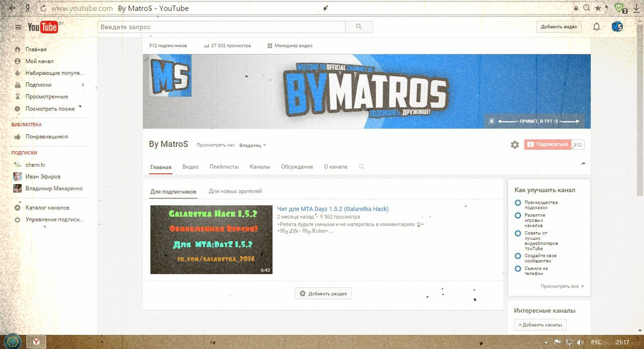Open channel settings gear icon
The image size is (644, 349).
click(515, 145)
